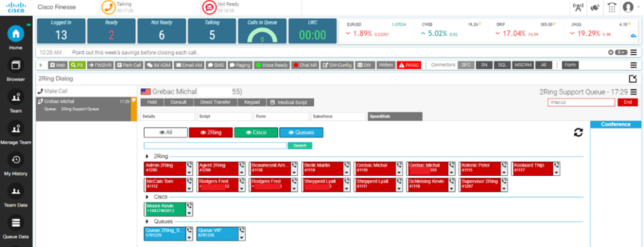Switch to the Details tab
This screenshot has height=247, width=644.
[168, 117]
